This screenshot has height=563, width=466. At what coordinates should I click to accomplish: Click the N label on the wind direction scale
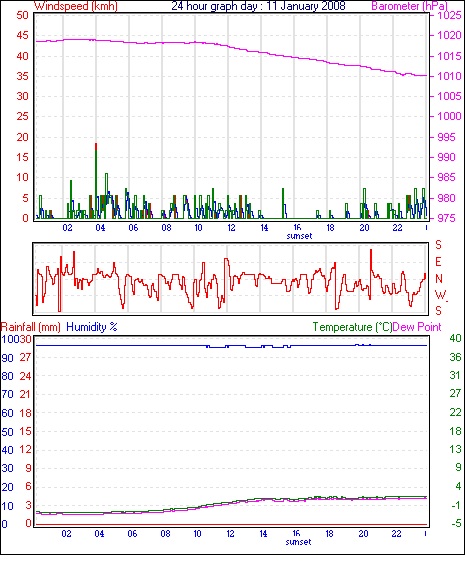pos(438,279)
